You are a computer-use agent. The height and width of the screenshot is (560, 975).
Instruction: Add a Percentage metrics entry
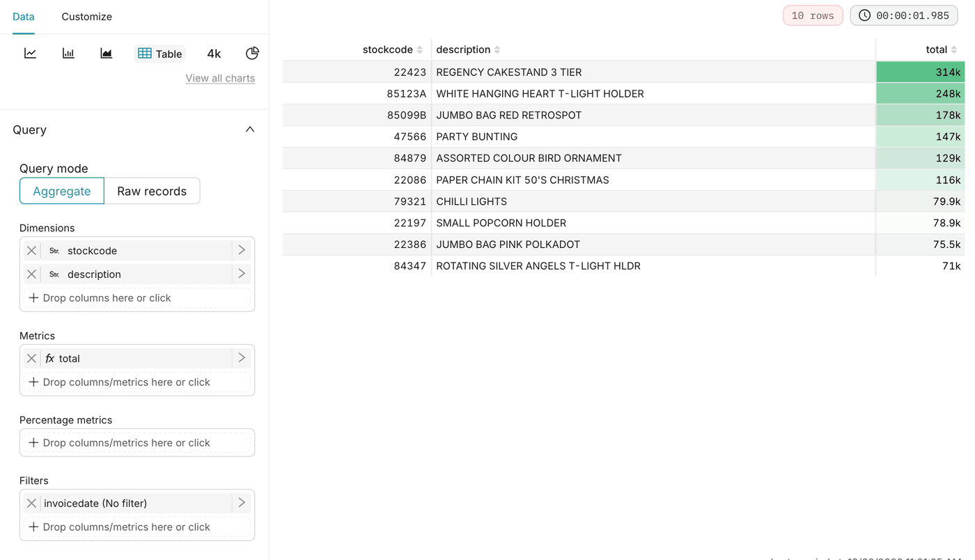pos(137,442)
